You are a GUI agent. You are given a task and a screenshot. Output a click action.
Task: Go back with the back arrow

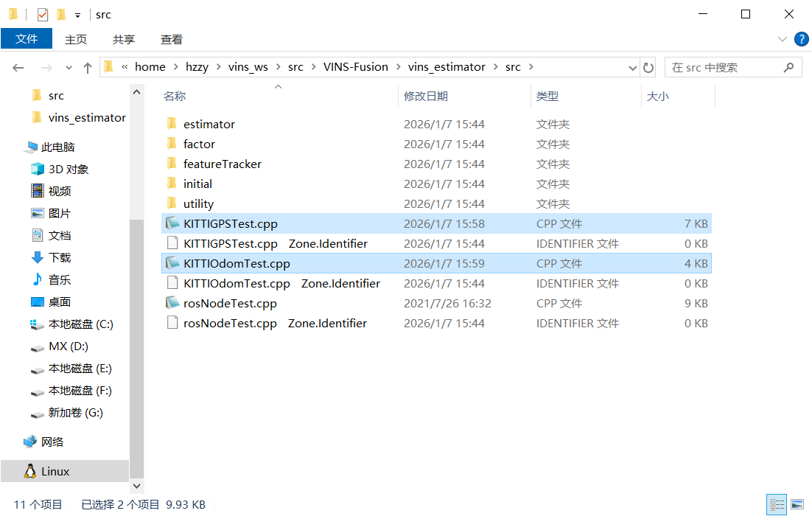point(18,67)
